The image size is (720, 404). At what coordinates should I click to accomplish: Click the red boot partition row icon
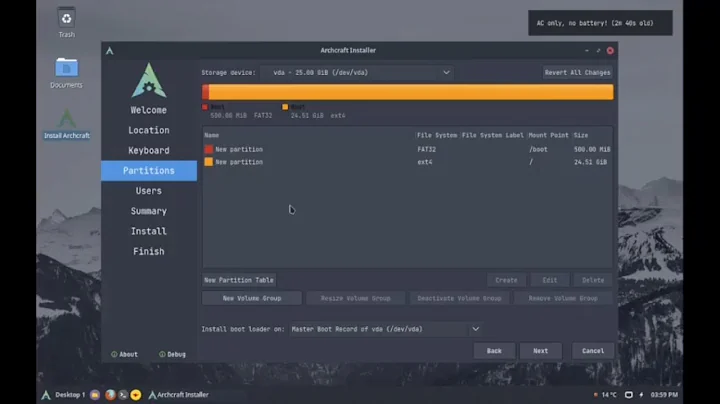coord(208,149)
